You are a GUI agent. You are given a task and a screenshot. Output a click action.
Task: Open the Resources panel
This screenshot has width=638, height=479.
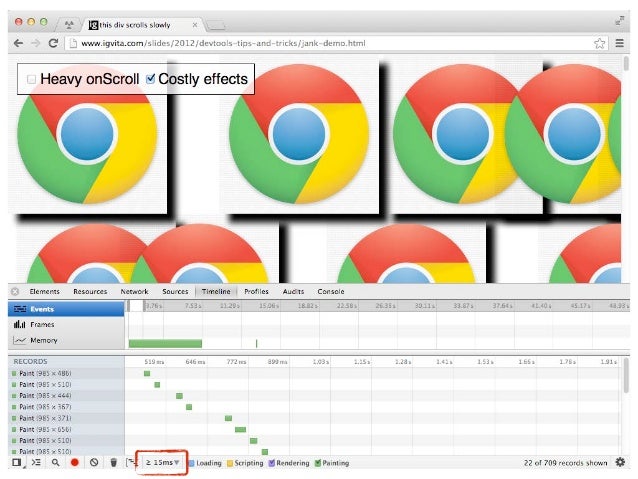90,291
